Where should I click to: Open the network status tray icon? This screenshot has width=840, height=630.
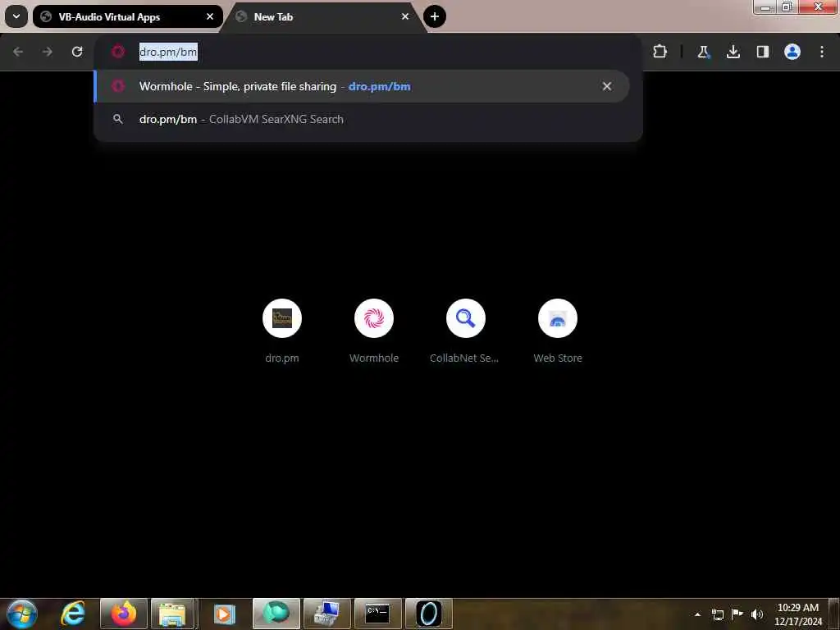point(718,614)
